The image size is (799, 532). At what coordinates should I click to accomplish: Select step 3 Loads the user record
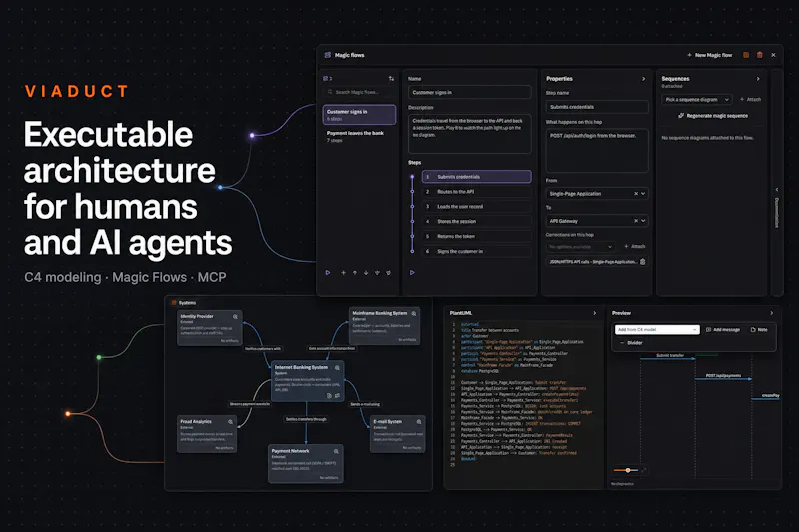(477, 207)
